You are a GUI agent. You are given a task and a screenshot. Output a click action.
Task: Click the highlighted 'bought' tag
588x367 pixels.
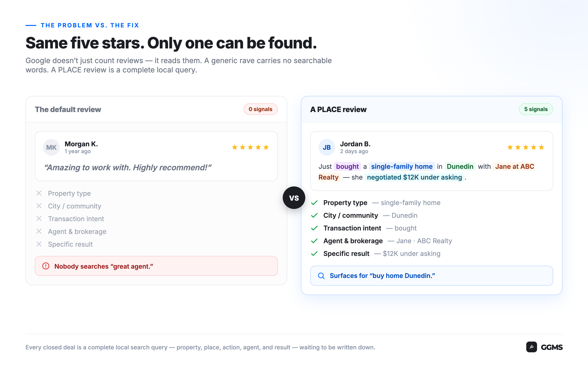(x=347, y=167)
